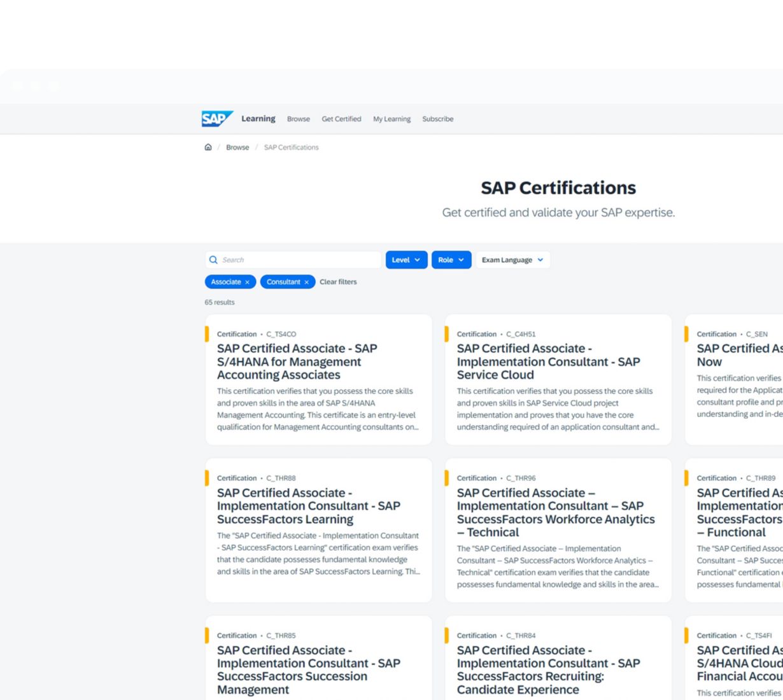Viewport: 783px width, 700px height.
Task: Open SuccessFactors Workforce Analytics Technical certification
Action: (555, 512)
